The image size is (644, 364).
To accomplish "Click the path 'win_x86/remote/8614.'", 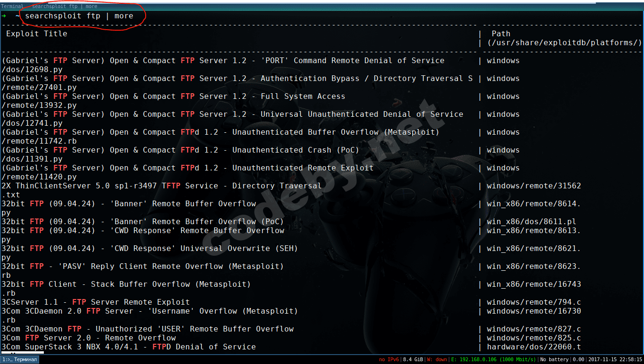I will tap(534, 204).
